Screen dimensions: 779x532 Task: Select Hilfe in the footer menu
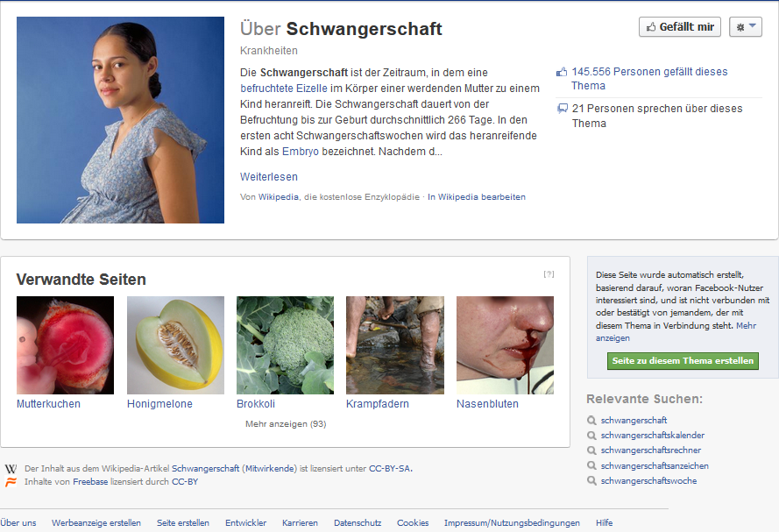604,522
